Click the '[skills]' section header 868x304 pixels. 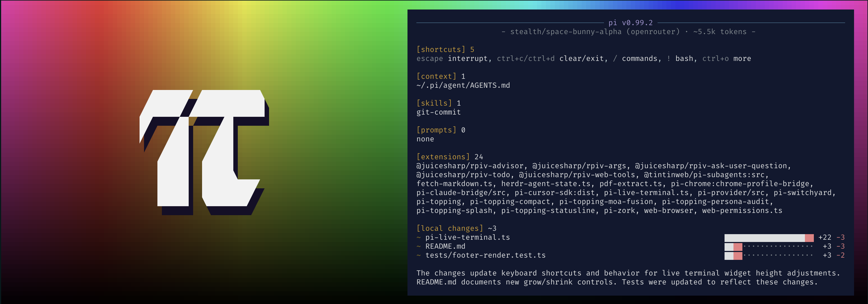(434, 103)
